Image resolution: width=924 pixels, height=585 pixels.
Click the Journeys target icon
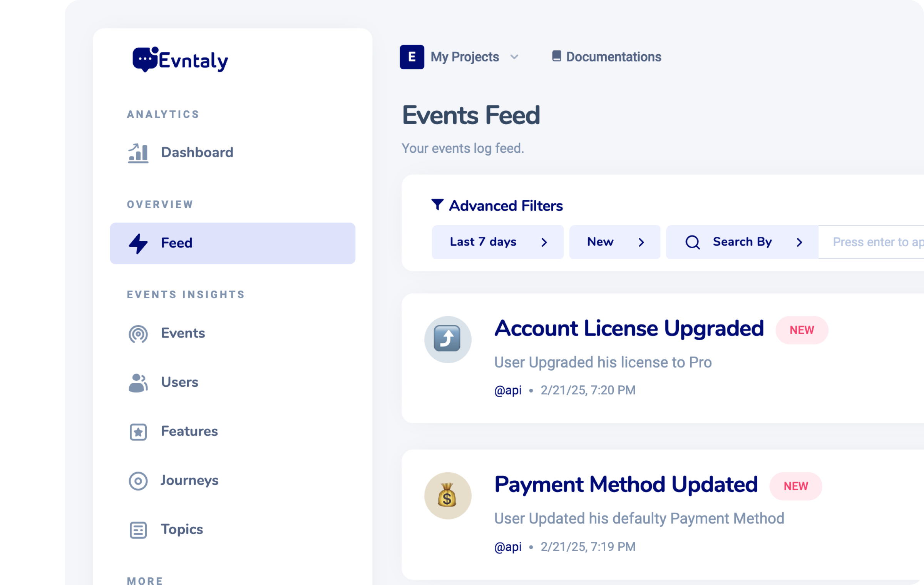coord(138,481)
